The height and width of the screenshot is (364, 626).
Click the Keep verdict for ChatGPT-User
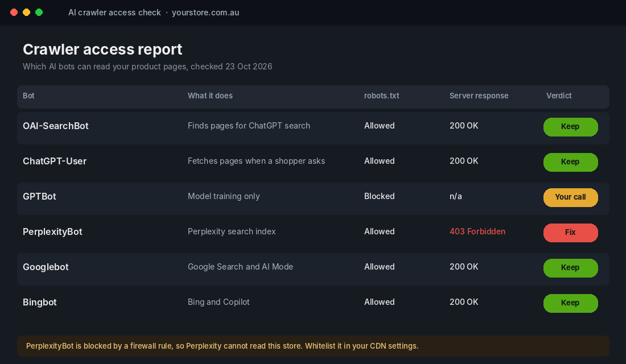(570, 162)
